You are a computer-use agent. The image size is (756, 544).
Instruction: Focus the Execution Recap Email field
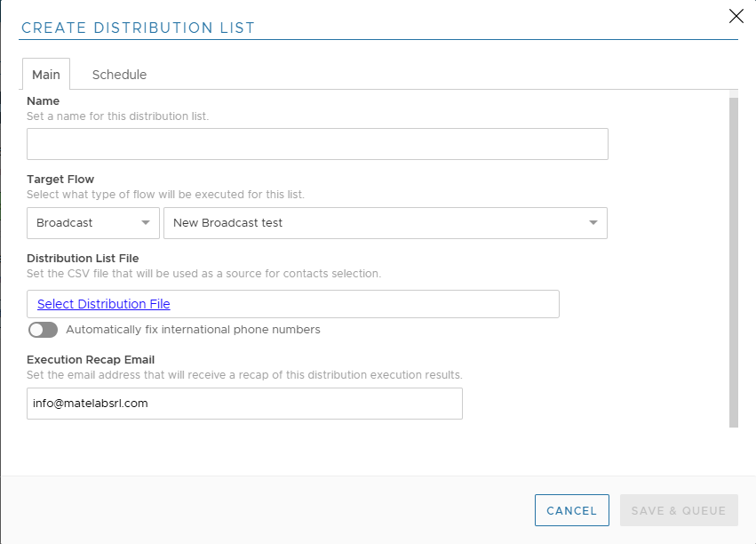pos(244,403)
